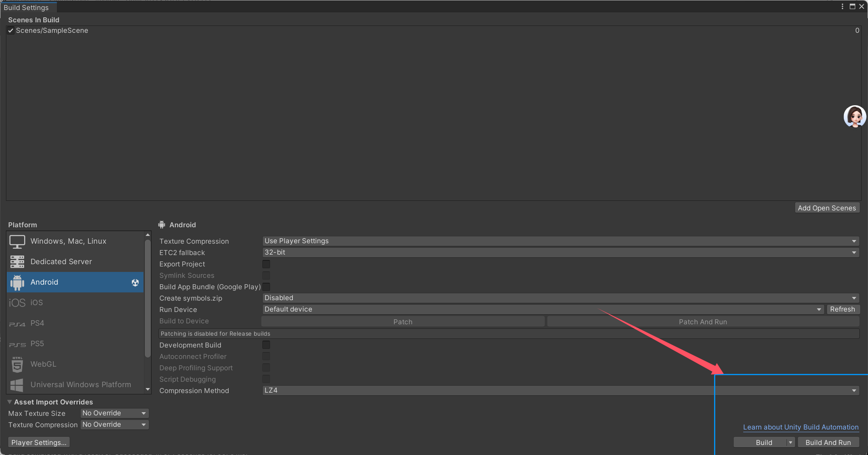
Task: Click the scene build index 0
Action: tap(857, 31)
